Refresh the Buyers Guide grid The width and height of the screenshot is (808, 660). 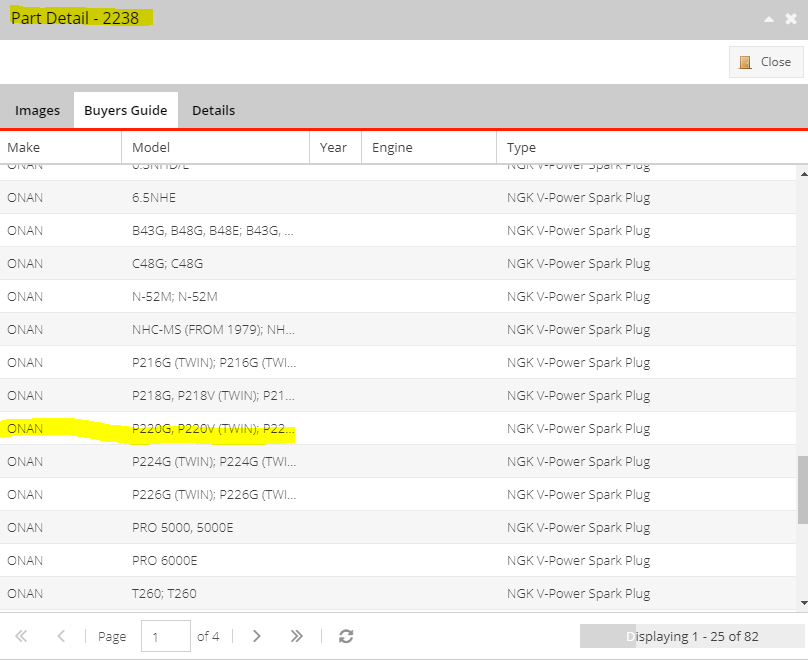tap(346, 636)
